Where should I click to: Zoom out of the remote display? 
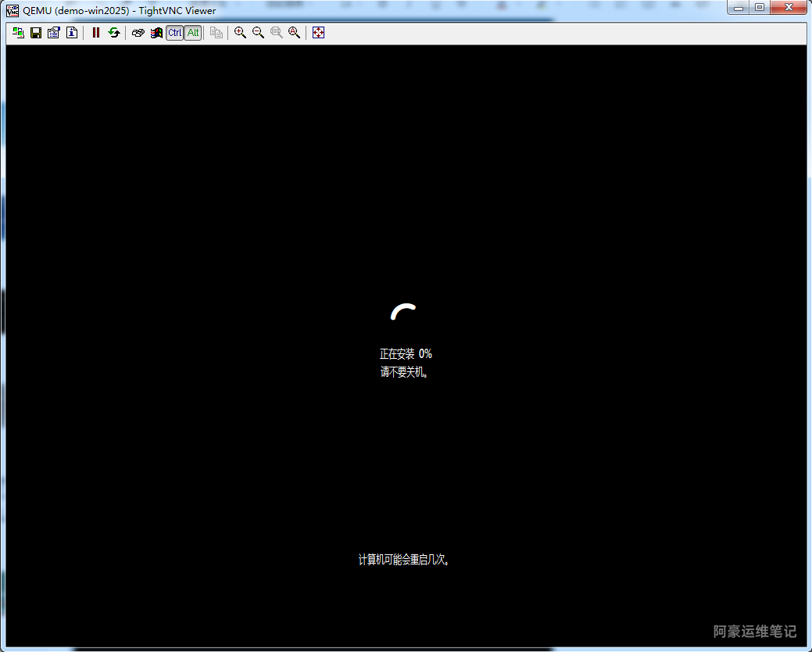(x=258, y=33)
